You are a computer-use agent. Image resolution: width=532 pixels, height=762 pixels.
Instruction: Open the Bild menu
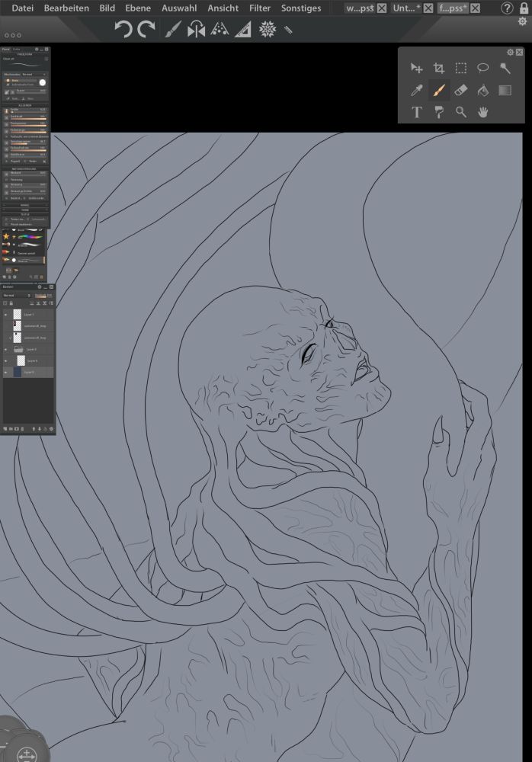click(107, 8)
